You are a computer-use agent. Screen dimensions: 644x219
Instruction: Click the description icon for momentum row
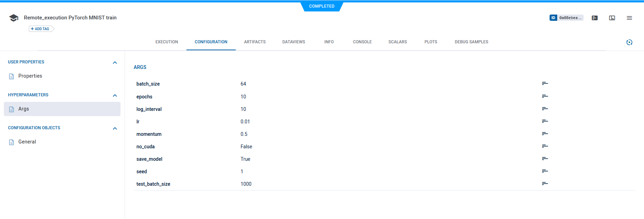pyautogui.click(x=545, y=134)
